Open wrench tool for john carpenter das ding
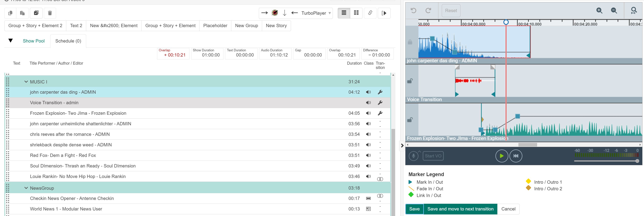Screen dimensions: 644x216 coord(380,92)
